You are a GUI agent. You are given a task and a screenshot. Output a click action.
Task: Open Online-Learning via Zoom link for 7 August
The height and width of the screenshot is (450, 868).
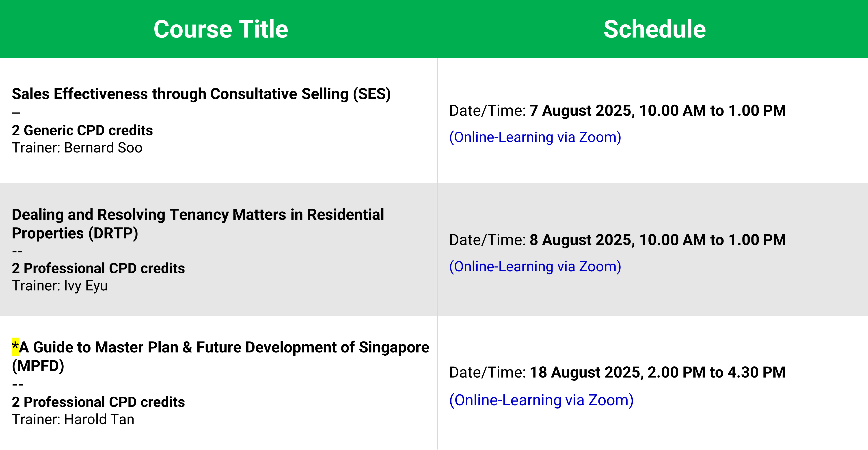[x=535, y=137]
